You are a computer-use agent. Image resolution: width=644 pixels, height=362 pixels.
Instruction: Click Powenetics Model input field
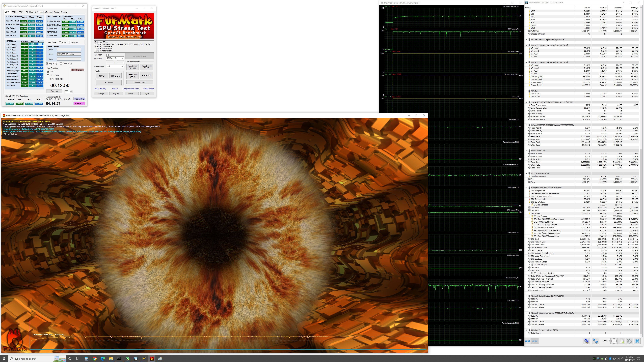click(x=69, y=54)
